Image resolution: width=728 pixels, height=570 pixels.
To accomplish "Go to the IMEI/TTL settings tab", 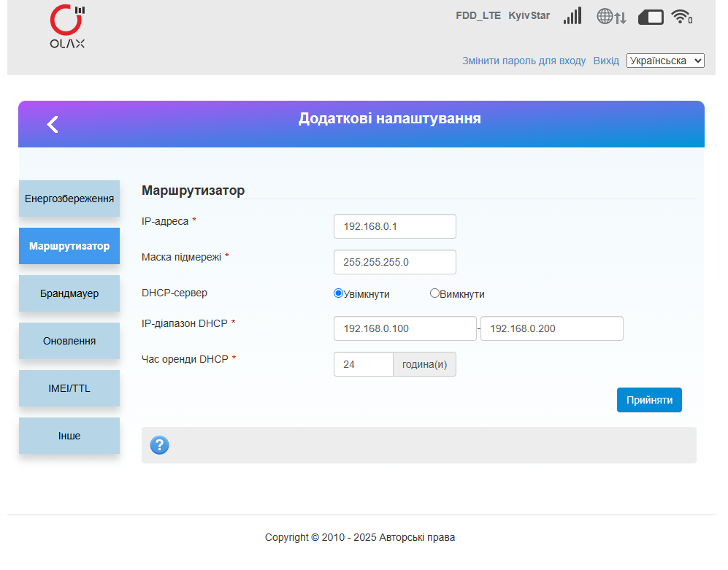I will click(x=69, y=388).
